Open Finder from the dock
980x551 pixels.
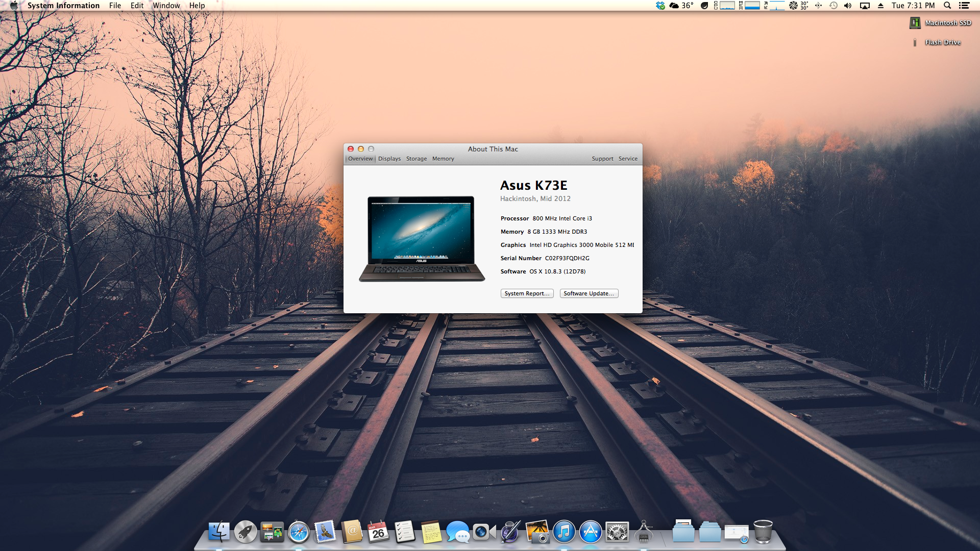click(x=219, y=532)
